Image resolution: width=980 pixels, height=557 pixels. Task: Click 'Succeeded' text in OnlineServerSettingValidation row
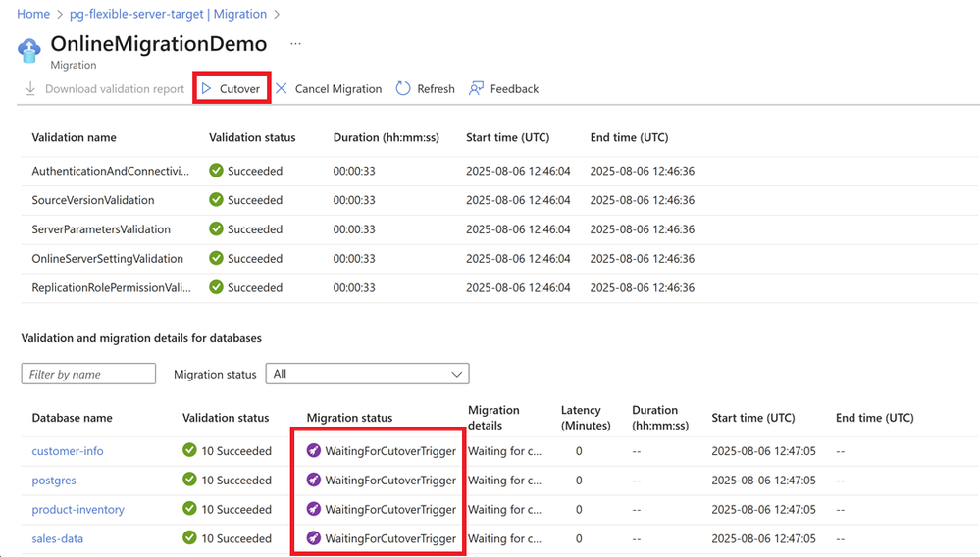tap(255, 259)
